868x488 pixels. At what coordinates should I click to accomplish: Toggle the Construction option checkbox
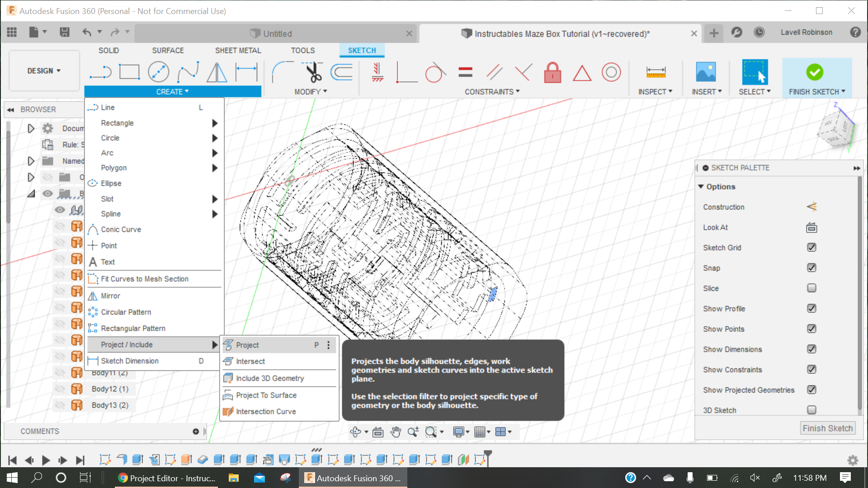point(811,207)
